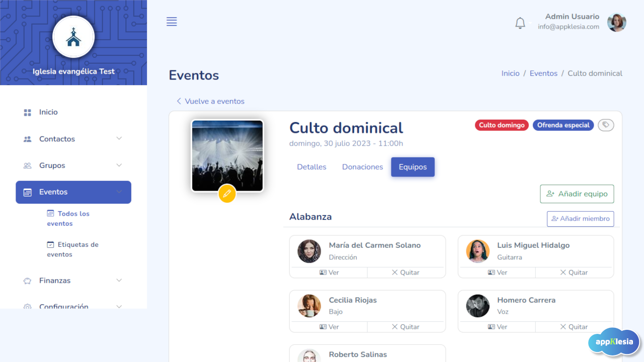Expand the Configuración chevron
The width and height of the screenshot is (644, 362).
tap(119, 306)
